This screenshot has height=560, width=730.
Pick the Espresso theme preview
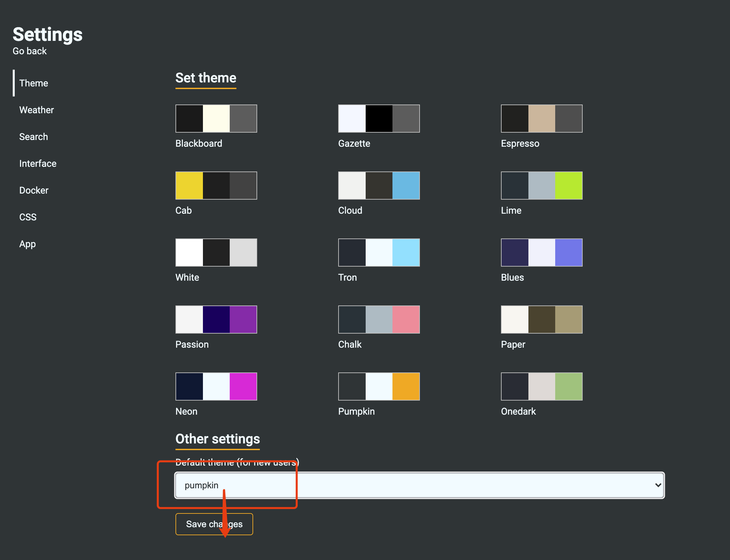(541, 119)
